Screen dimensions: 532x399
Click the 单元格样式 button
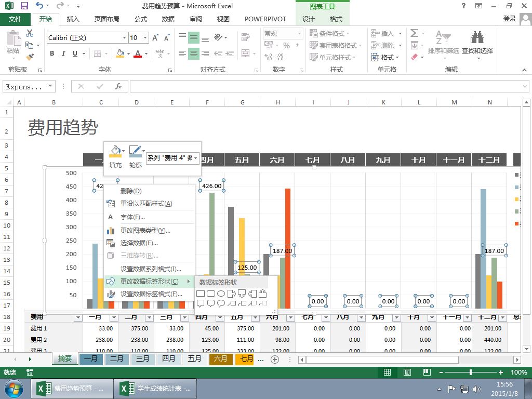pyautogui.click(x=332, y=57)
